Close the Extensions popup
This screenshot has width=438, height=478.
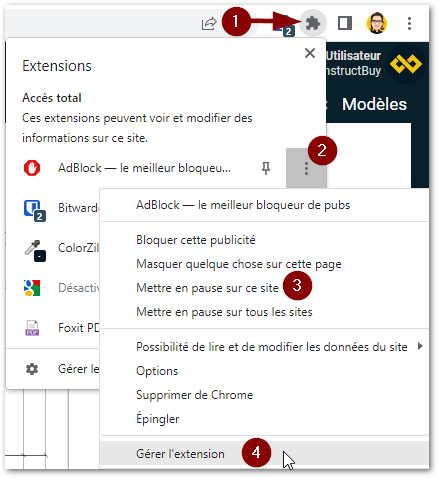[x=310, y=53]
